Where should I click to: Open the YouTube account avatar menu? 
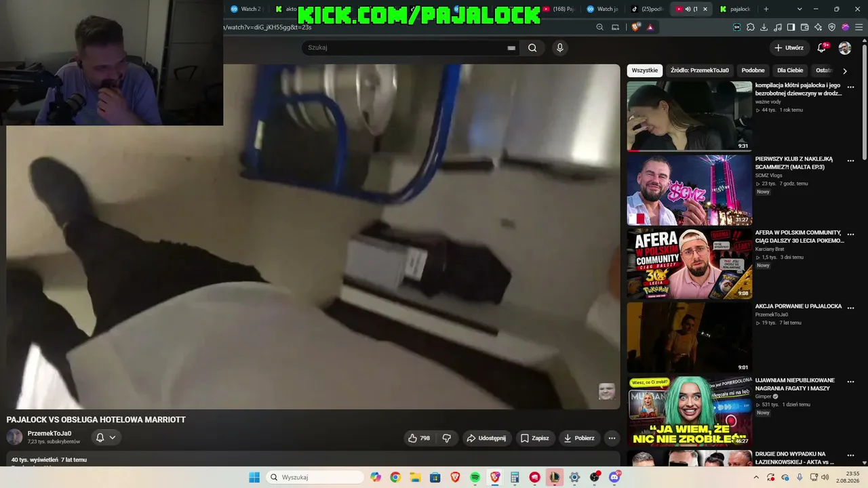845,48
